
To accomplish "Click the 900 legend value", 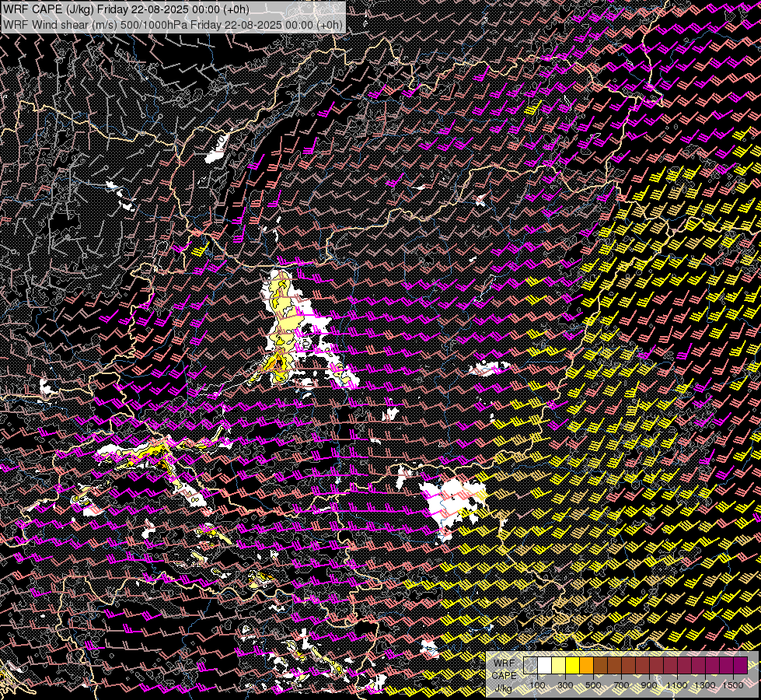I will click(x=649, y=685).
